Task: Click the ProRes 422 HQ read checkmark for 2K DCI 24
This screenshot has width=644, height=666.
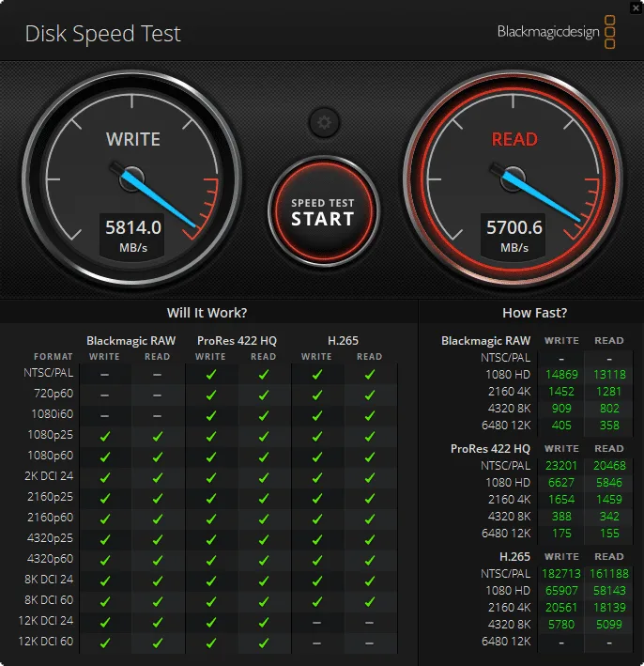Action: click(264, 477)
